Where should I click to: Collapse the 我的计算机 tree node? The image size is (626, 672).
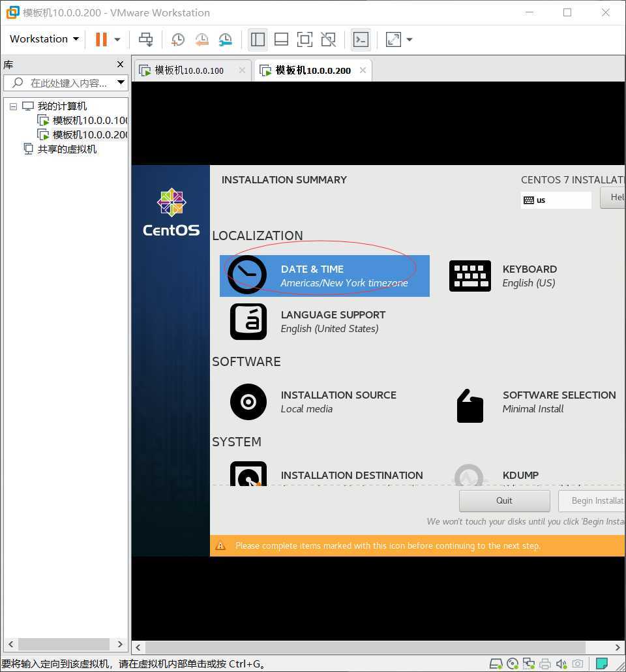[13, 106]
